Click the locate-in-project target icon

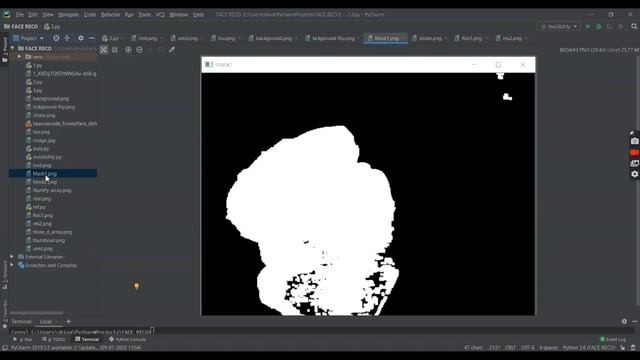(56, 38)
